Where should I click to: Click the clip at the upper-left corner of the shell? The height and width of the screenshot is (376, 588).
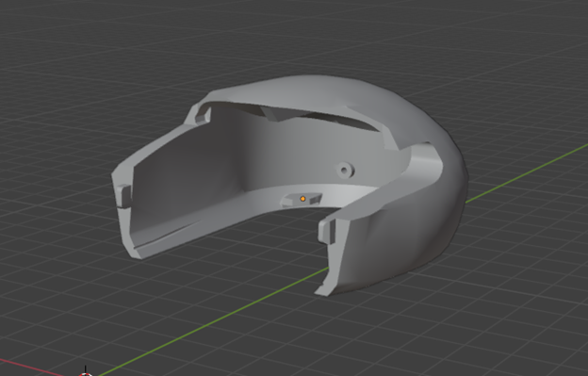click(x=202, y=115)
